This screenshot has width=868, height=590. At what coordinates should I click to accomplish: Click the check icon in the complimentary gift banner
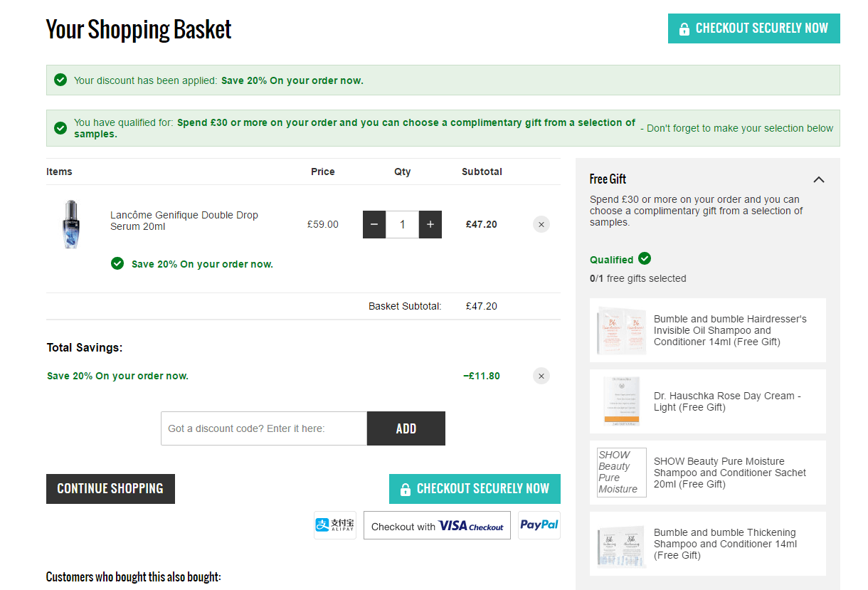click(60, 128)
